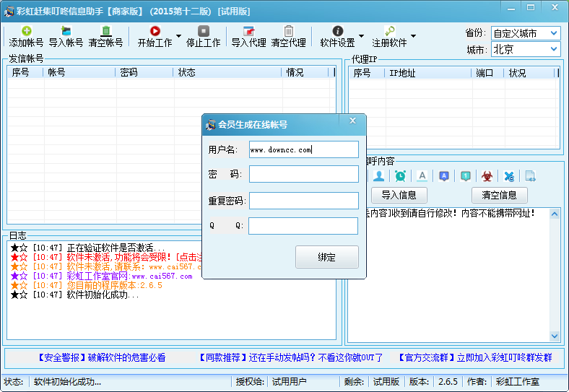Click the 绑定 bind button
Image resolution: width=569 pixels, height=392 pixels.
point(326,257)
